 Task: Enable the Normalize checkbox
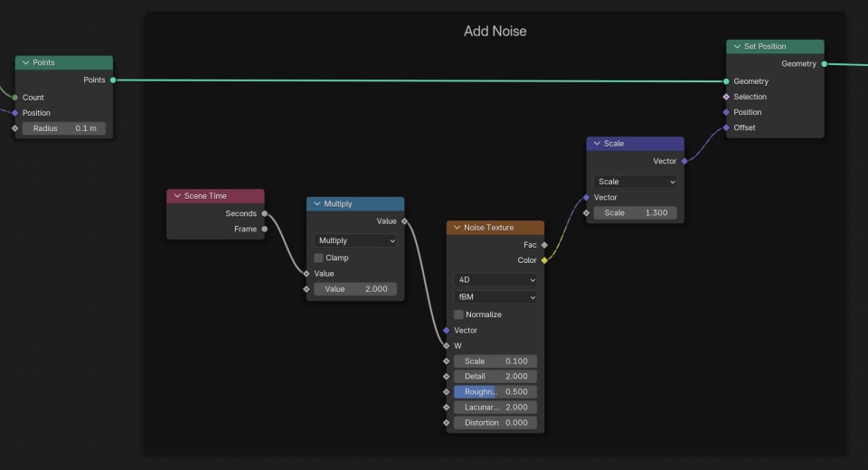[458, 315]
